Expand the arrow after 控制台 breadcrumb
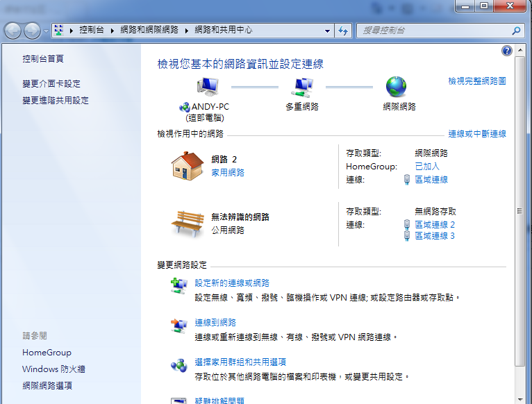532x404 pixels. (114, 31)
